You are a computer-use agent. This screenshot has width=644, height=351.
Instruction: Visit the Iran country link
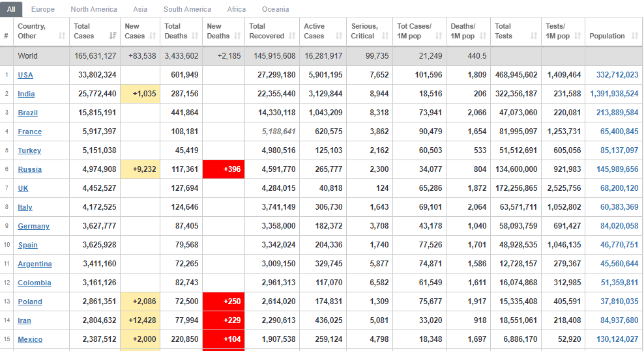(x=24, y=320)
